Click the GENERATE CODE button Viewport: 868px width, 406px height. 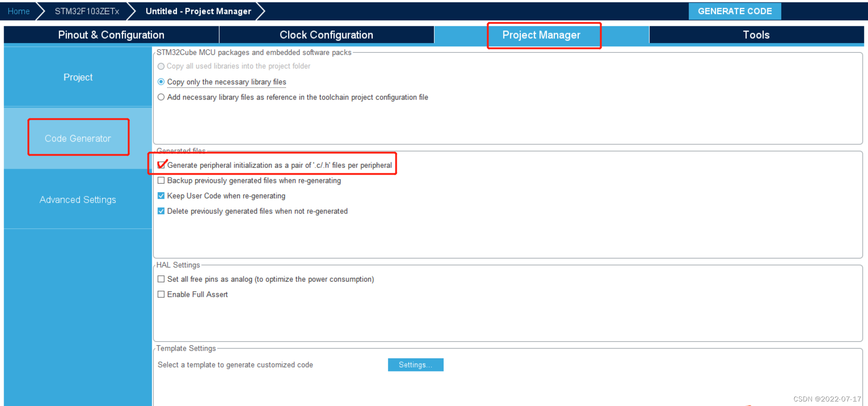click(735, 11)
